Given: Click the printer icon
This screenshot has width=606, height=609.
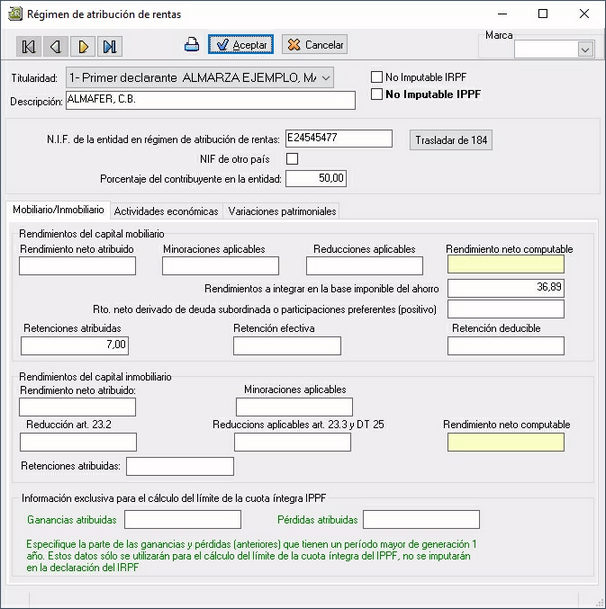Looking at the screenshot, I should [192, 45].
